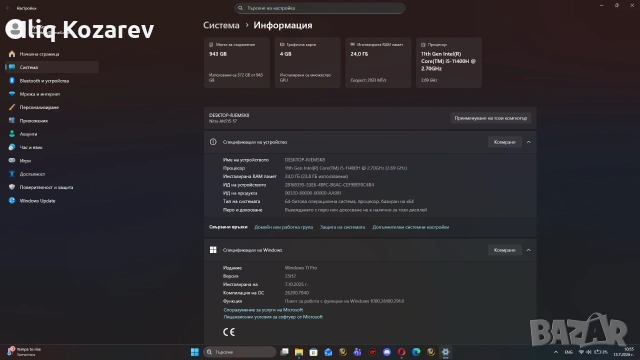Open the weather widget on the taskbar
The image size is (640, 360).
tap(24, 352)
